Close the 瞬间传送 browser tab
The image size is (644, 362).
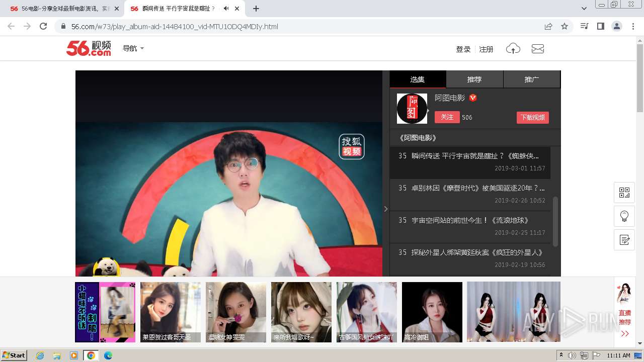coord(237,9)
